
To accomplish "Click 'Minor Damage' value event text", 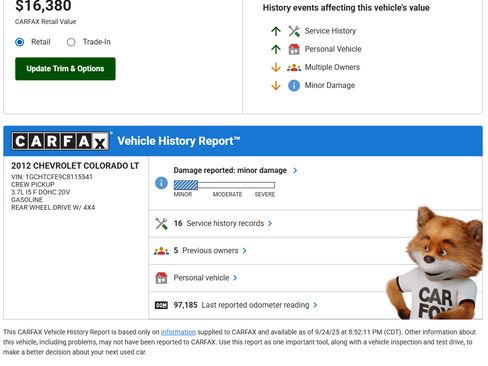I will 330,85.
